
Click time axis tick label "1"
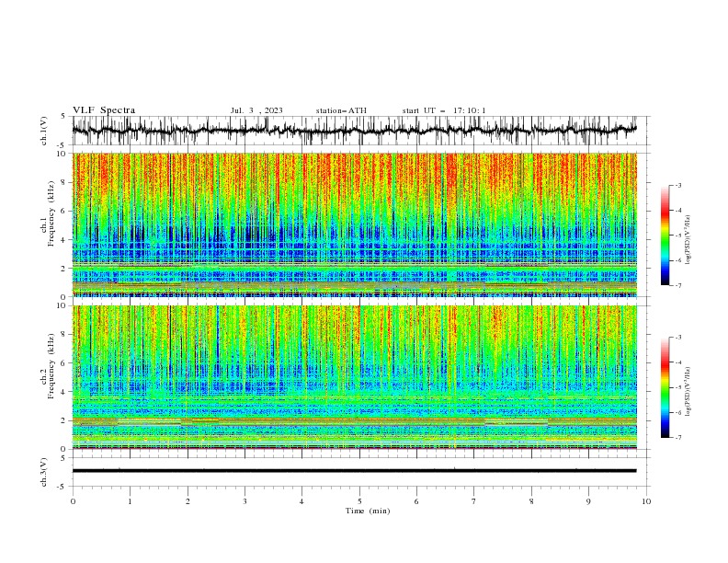pyautogui.click(x=130, y=501)
